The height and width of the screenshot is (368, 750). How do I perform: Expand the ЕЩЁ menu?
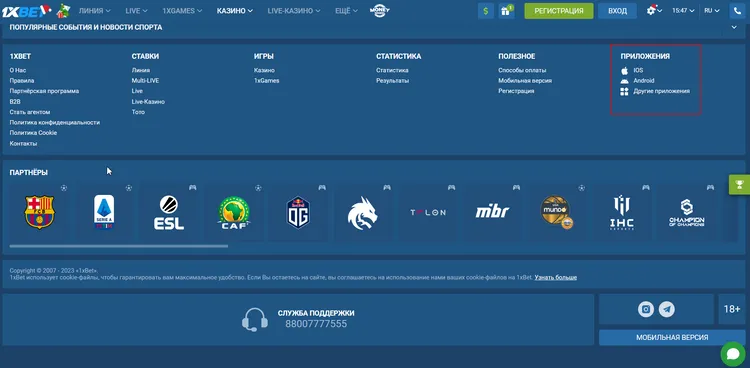coord(346,11)
